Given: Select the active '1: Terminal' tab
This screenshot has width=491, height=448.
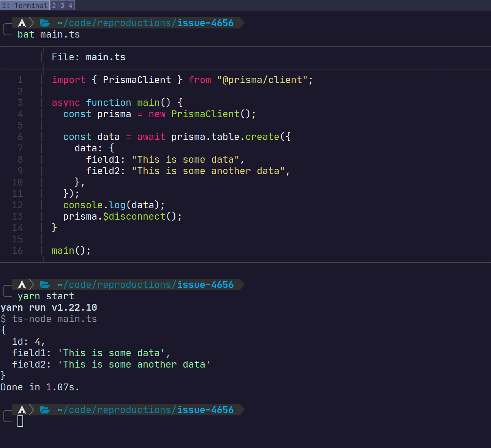Looking at the screenshot, I should coord(25,5).
